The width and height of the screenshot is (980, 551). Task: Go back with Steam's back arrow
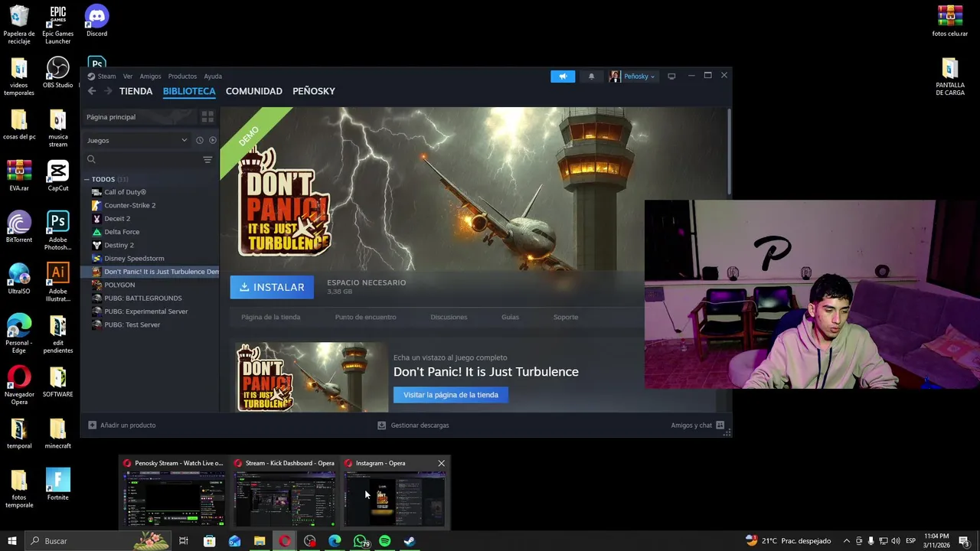tap(92, 91)
